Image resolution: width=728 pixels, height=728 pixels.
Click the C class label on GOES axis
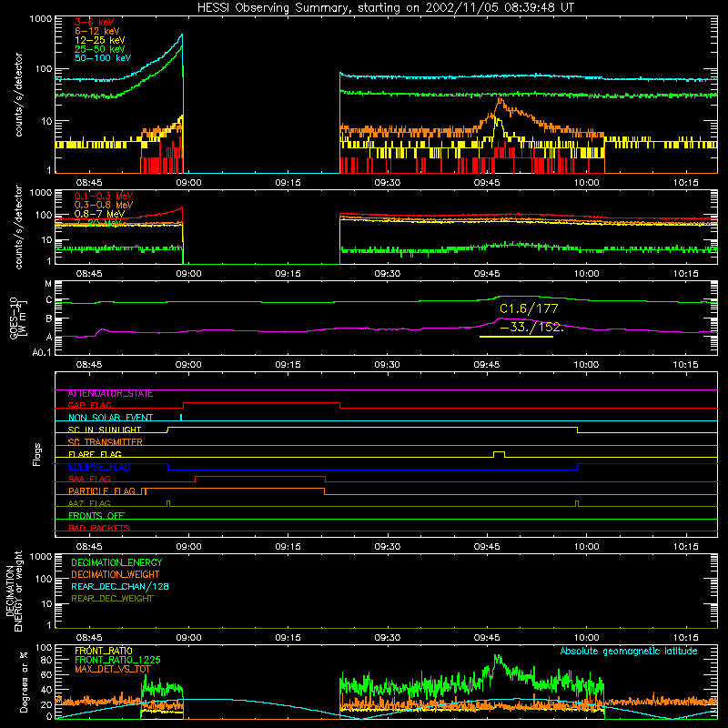tap(49, 300)
